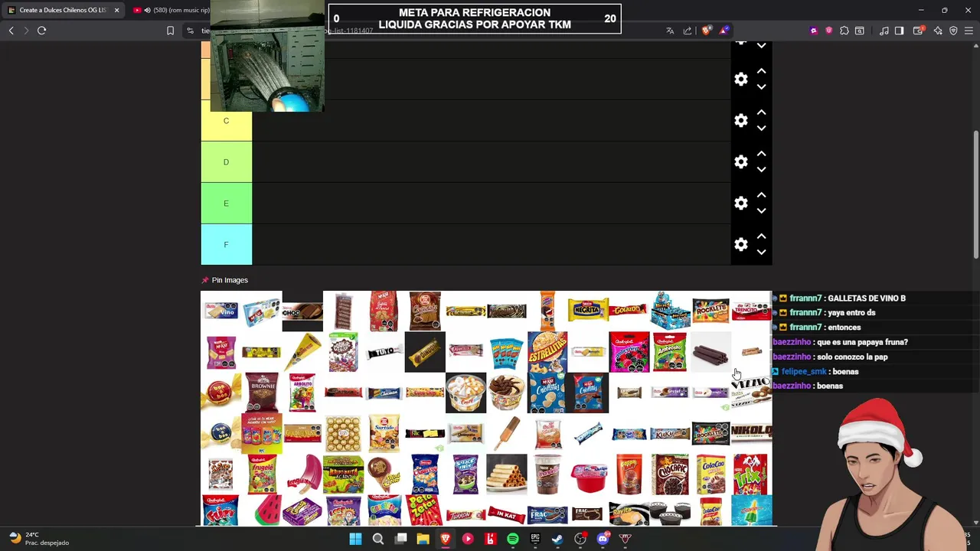Open Brave Shields lion icon
The width and height of the screenshot is (980, 551).
[x=706, y=31]
